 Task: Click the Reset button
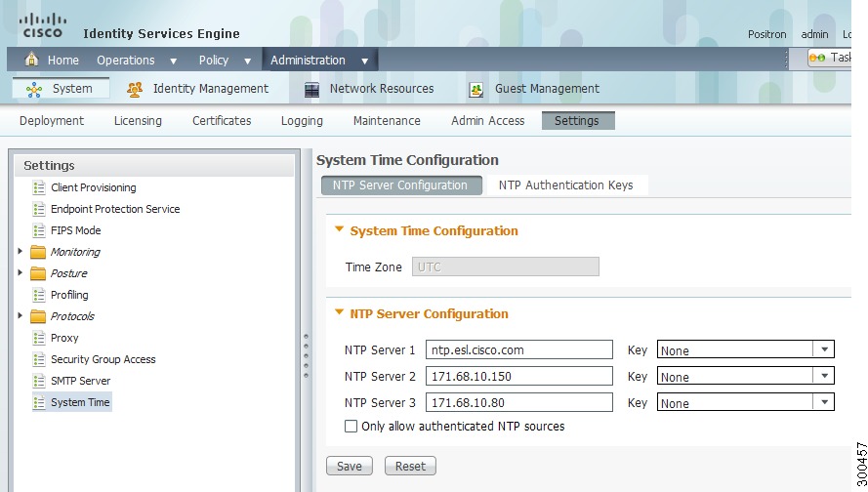click(410, 466)
